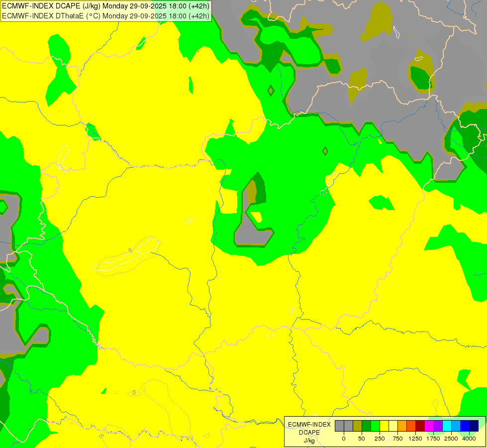The width and height of the screenshot is (487, 448).
Task: Click the DThetaE title line in the header
Action: click(105, 16)
